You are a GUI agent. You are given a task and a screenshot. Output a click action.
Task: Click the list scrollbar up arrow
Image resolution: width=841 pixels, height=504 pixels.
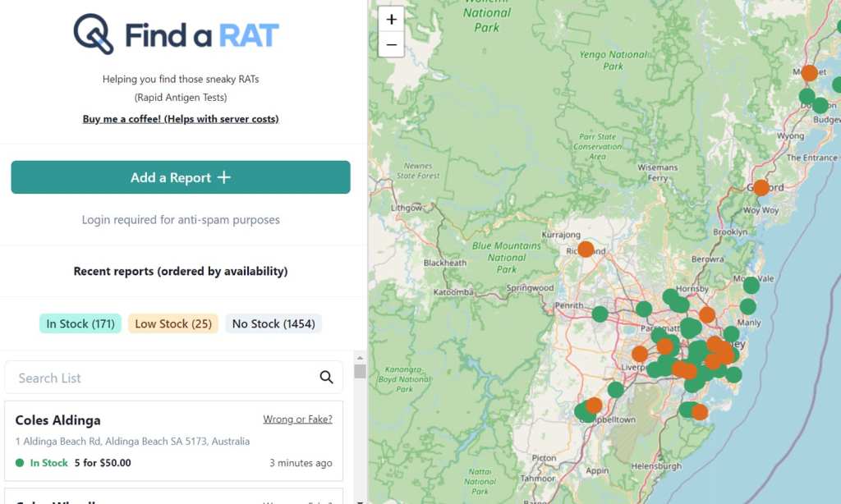click(360, 358)
